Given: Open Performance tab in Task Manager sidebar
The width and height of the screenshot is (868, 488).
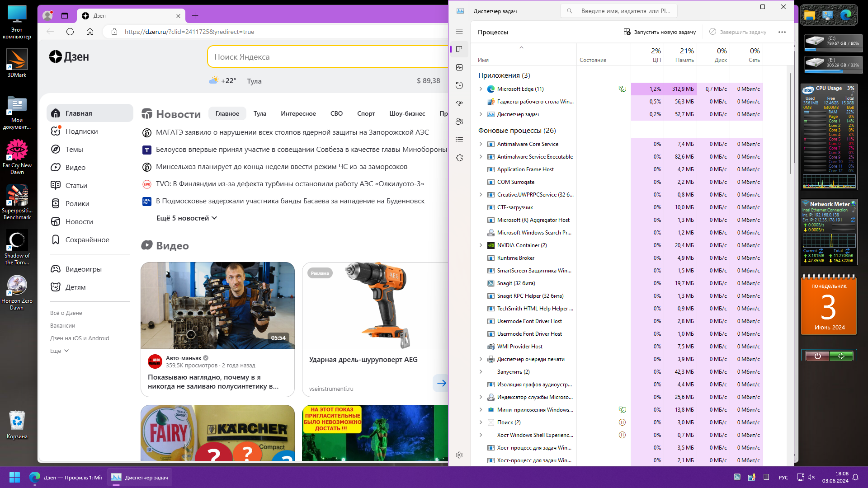Looking at the screenshot, I should [459, 67].
